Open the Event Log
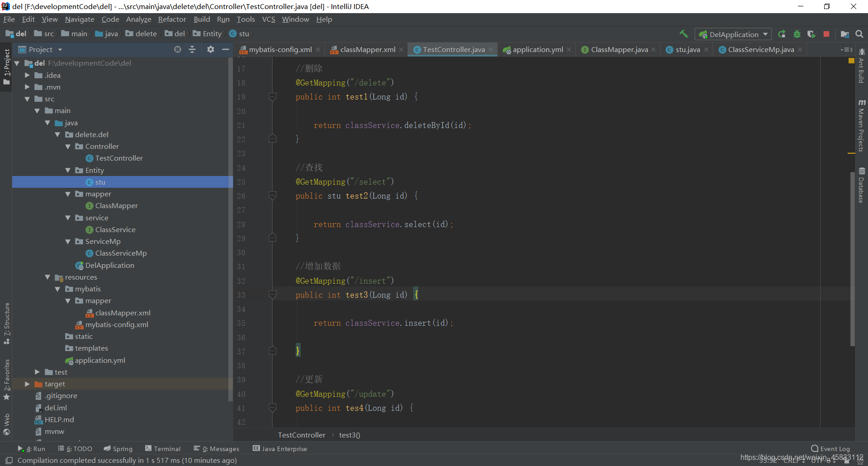Viewport: 868px width, 466px height. click(x=830, y=449)
